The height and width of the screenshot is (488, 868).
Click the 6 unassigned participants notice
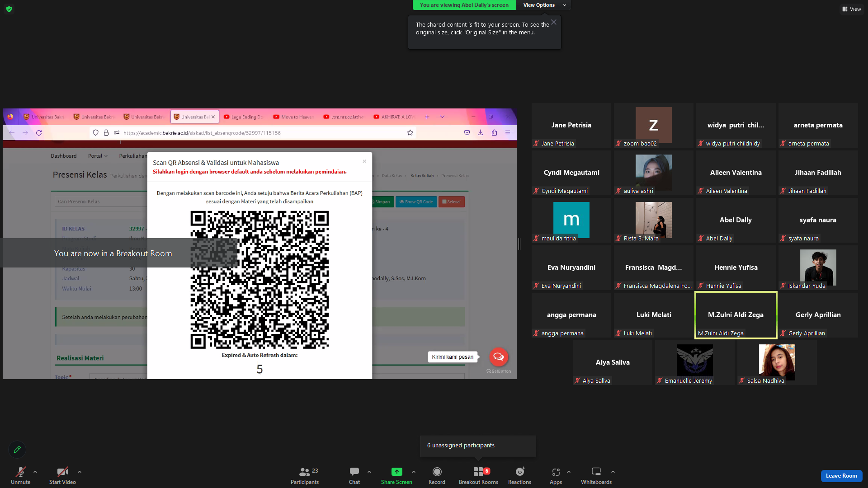coord(478,446)
